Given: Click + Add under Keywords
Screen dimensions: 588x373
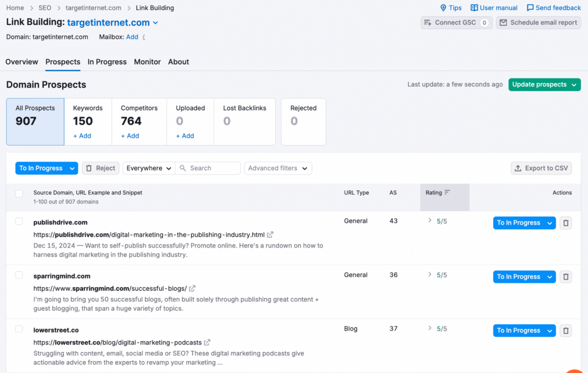Looking at the screenshot, I should [82, 136].
